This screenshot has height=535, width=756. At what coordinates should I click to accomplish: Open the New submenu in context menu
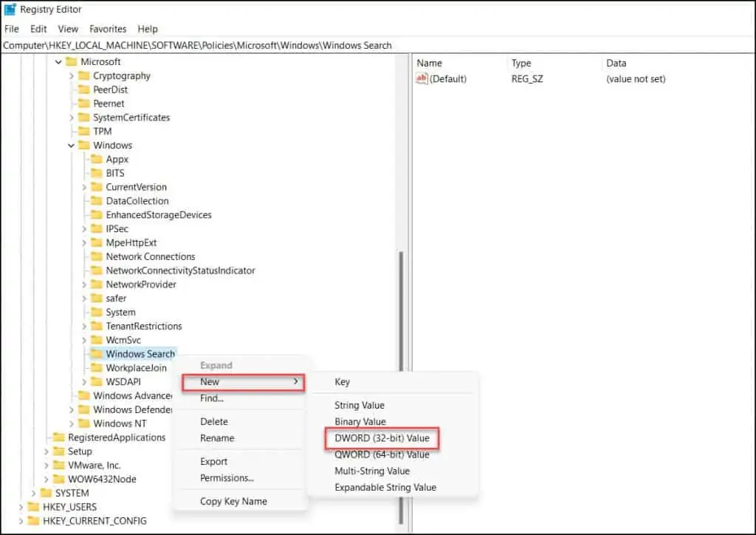(x=244, y=382)
